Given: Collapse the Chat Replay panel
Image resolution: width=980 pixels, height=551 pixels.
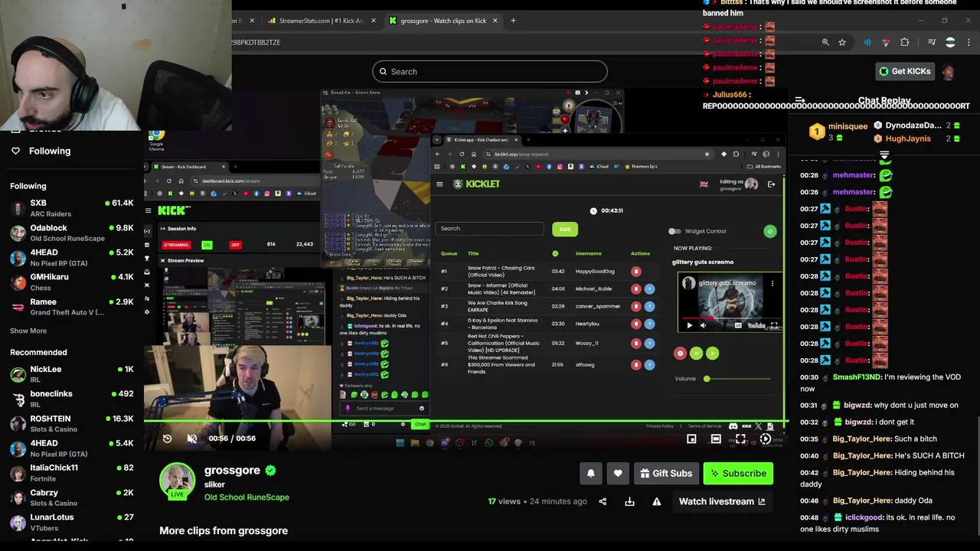Looking at the screenshot, I should [x=800, y=100].
